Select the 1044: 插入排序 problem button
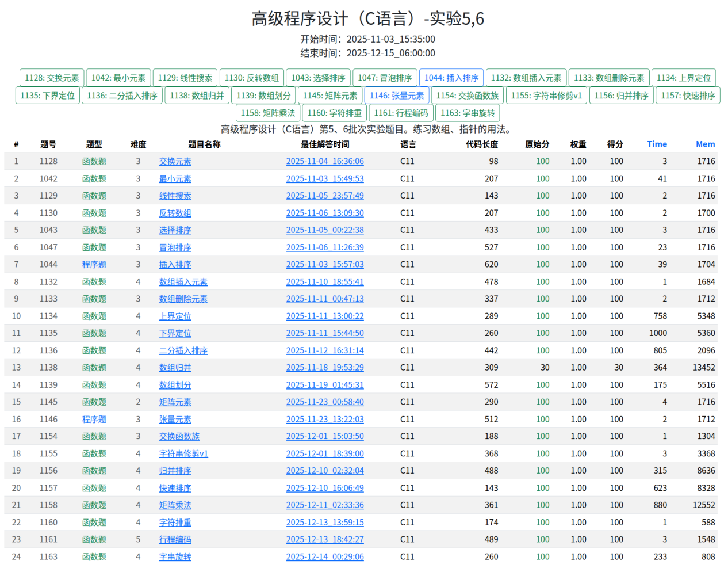Image resolution: width=728 pixels, height=572 pixels. [451, 78]
